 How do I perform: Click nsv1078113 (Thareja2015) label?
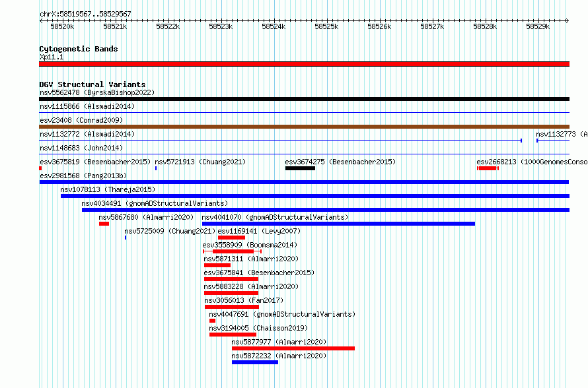(108, 189)
